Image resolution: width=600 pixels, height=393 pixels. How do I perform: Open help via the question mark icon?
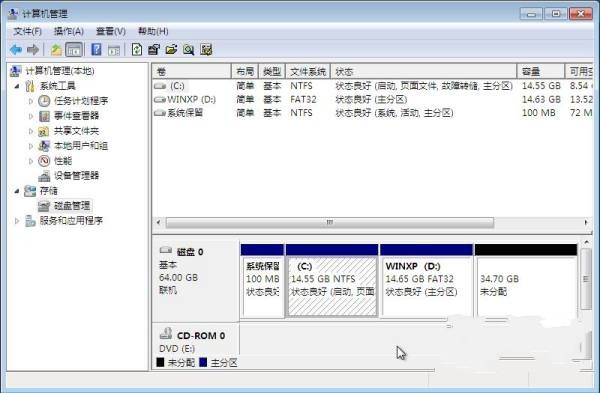pyautogui.click(x=96, y=49)
